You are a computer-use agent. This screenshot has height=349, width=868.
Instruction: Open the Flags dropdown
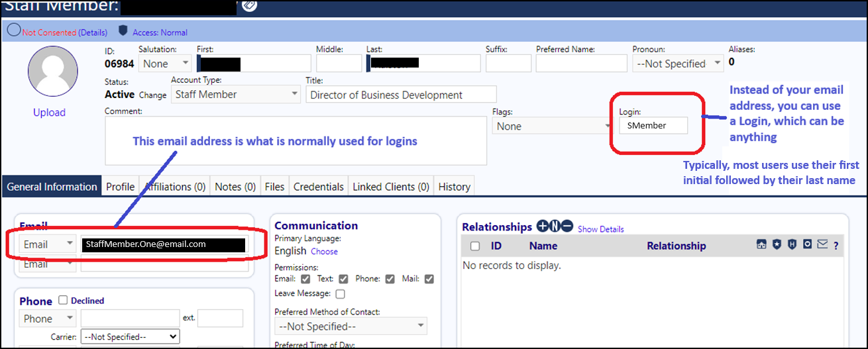coord(552,126)
